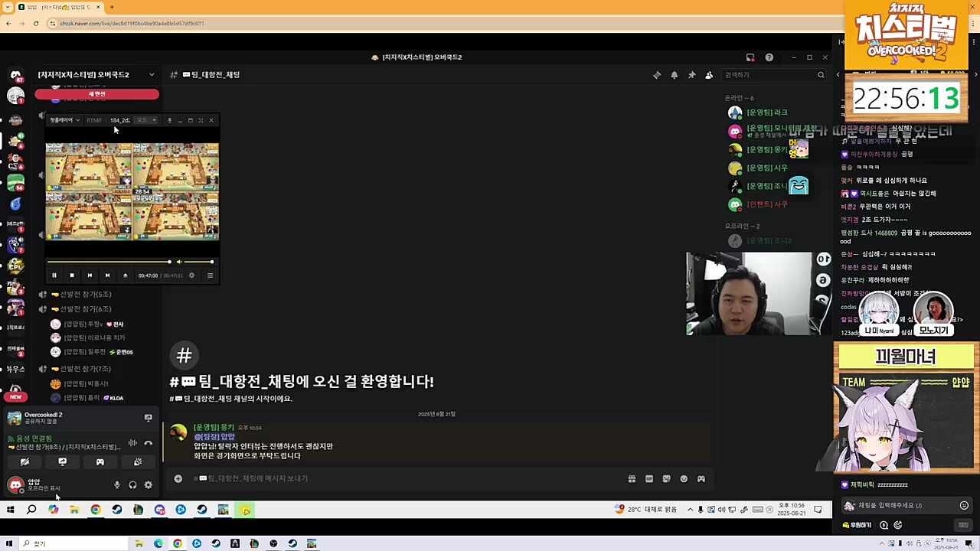Expand the Overcooked 2 server dropdown
The width and height of the screenshot is (980, 551).
pos(151,75)
